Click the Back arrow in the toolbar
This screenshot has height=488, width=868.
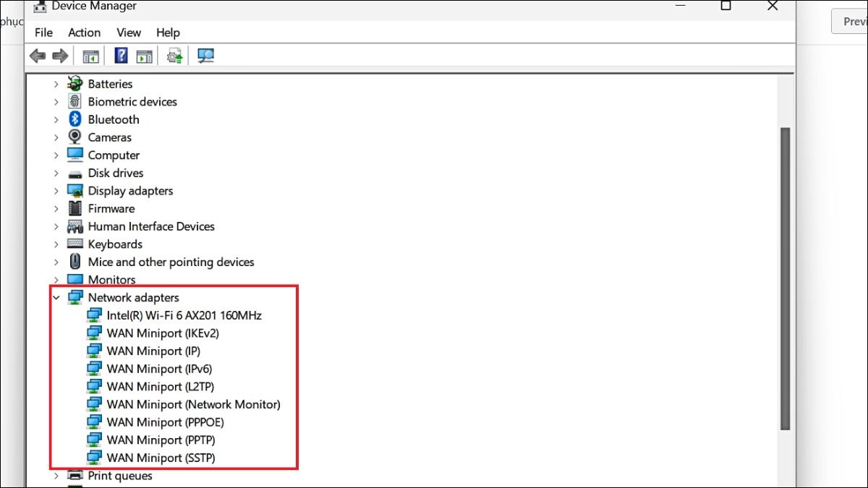point(38,56)
